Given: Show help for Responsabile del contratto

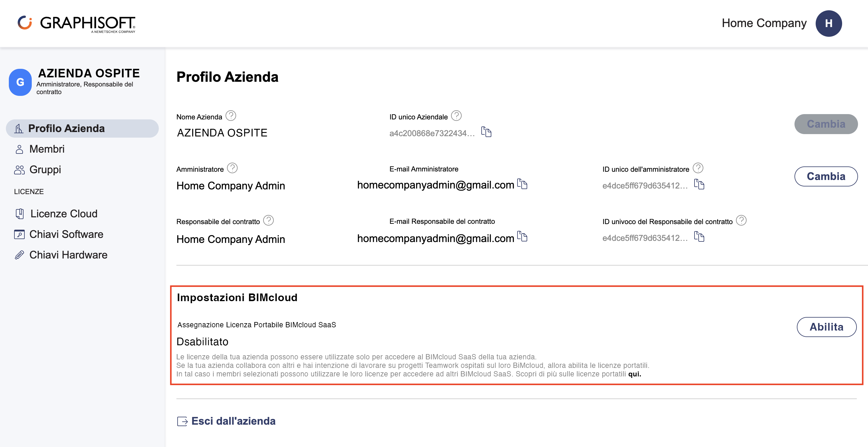Looking at the screenshot, I should 268,221.
